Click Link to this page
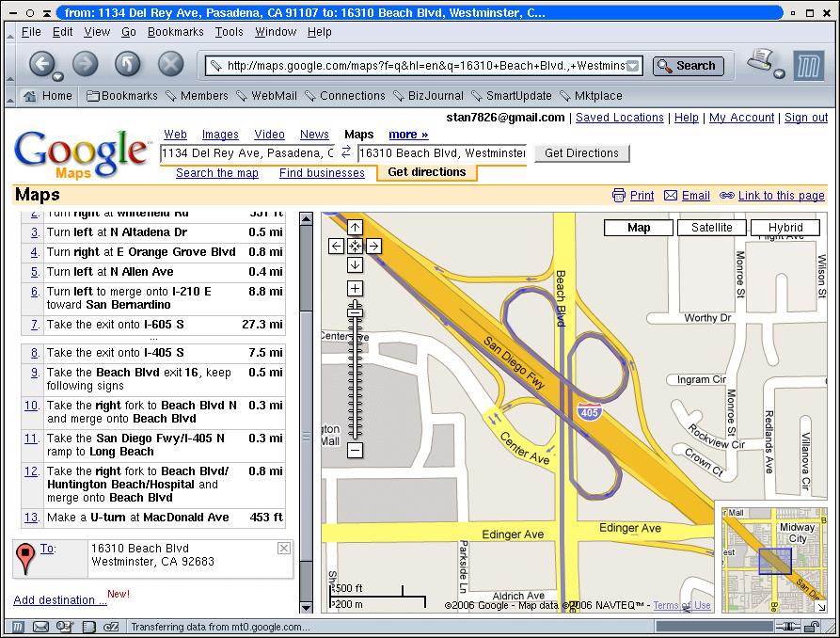The image size is (840, 638). [x=781, y=196]
